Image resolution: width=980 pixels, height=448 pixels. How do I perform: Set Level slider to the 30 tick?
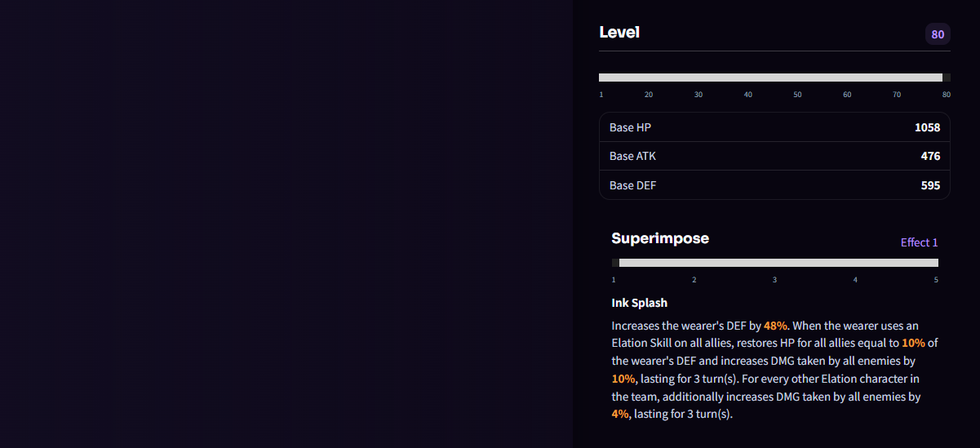[698, 78]
